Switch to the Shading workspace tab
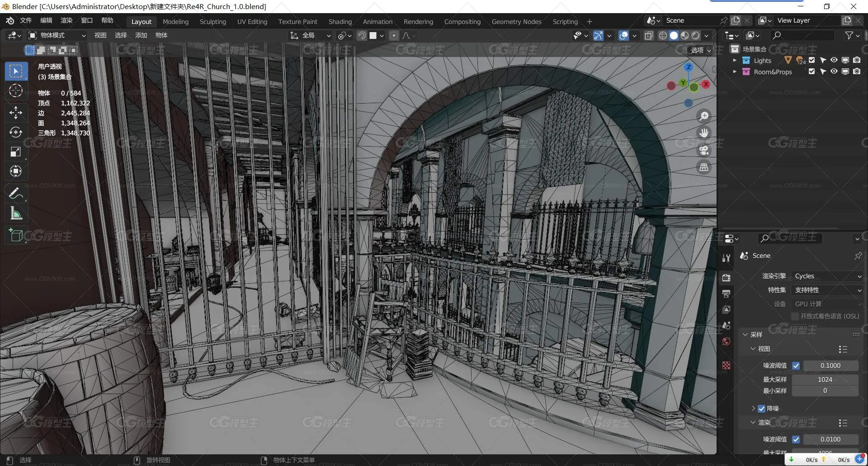Screen dimensions: 868x466 (340, 22)
